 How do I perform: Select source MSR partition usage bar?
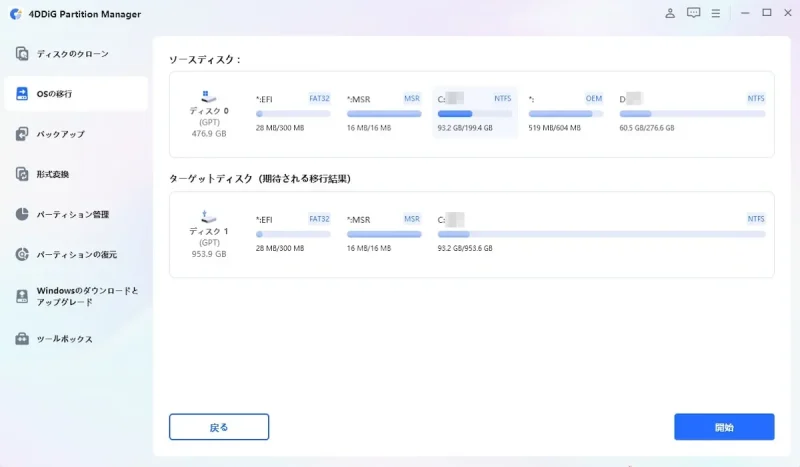coord(384,114)
